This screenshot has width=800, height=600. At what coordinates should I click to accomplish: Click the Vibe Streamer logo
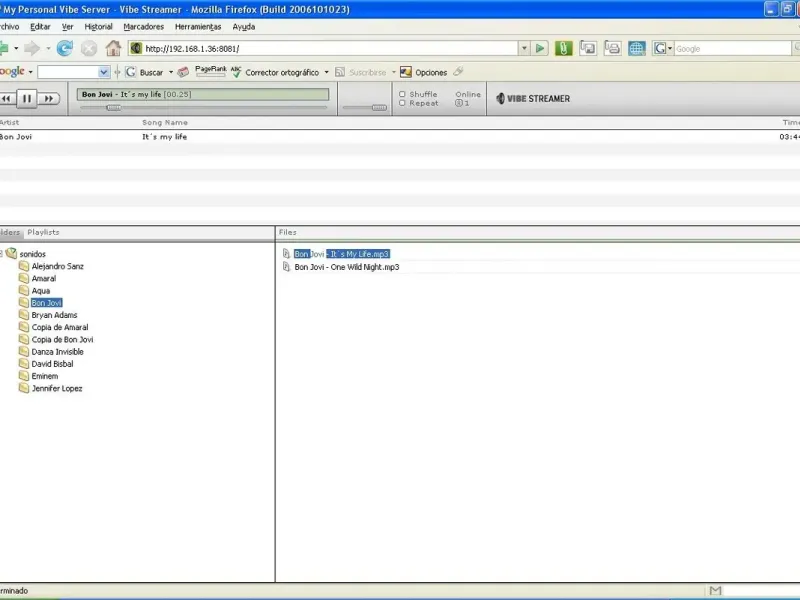click(533, 98)
